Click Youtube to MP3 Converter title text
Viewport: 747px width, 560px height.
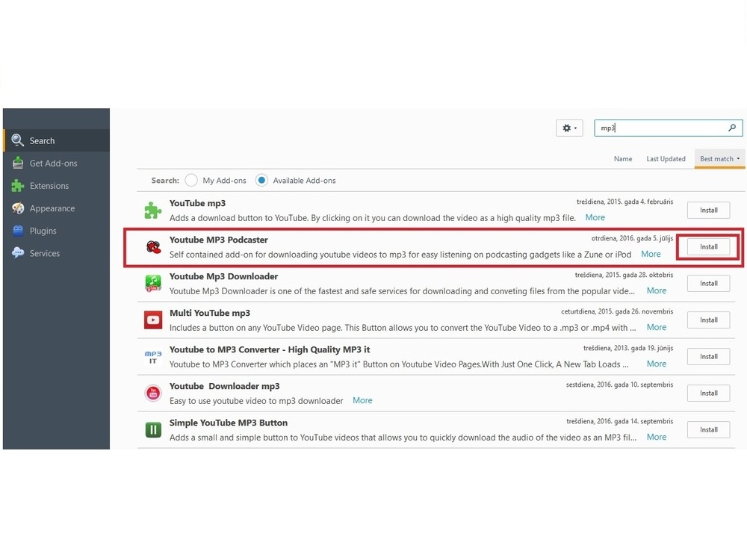[x=270, y=350]
